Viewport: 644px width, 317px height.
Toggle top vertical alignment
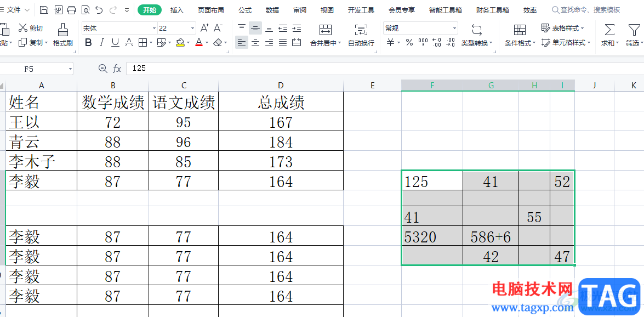[x=242, y=28]
